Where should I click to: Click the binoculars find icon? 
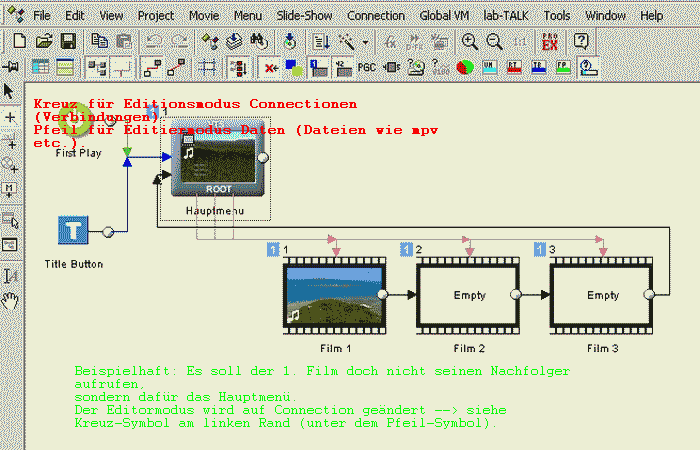tap(258, 41)
